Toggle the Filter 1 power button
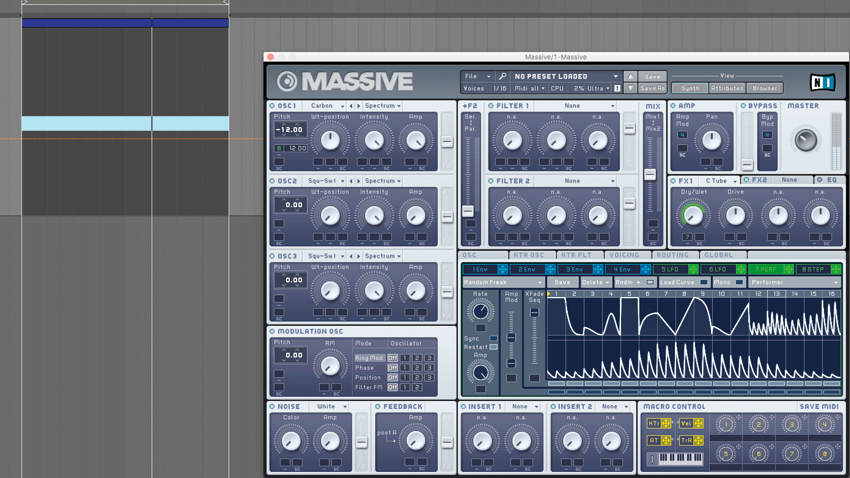Screen dimensions: 850x478 [x=491, y=106]
